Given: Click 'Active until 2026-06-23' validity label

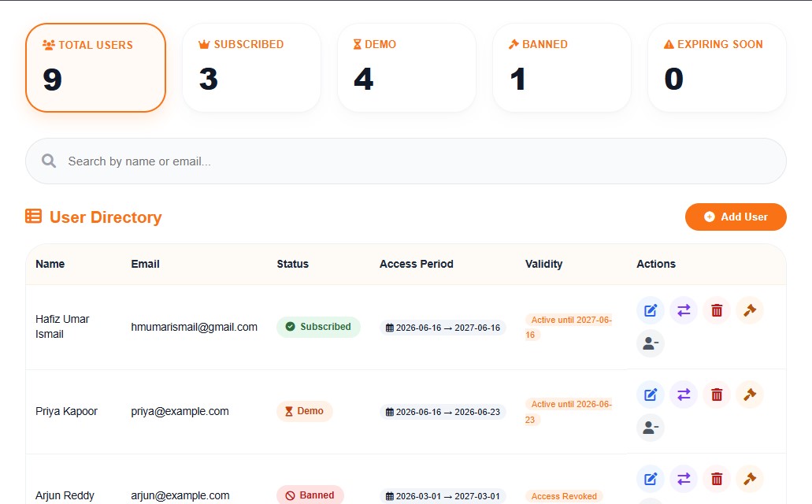Looking at the screenshot, I should (569, 412).
